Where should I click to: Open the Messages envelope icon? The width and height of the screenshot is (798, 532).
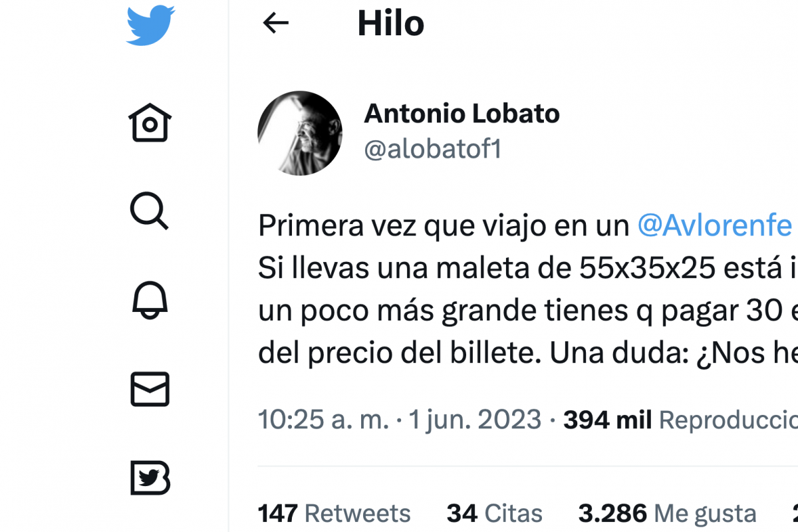pyautogui.click(x=150, y=389)
